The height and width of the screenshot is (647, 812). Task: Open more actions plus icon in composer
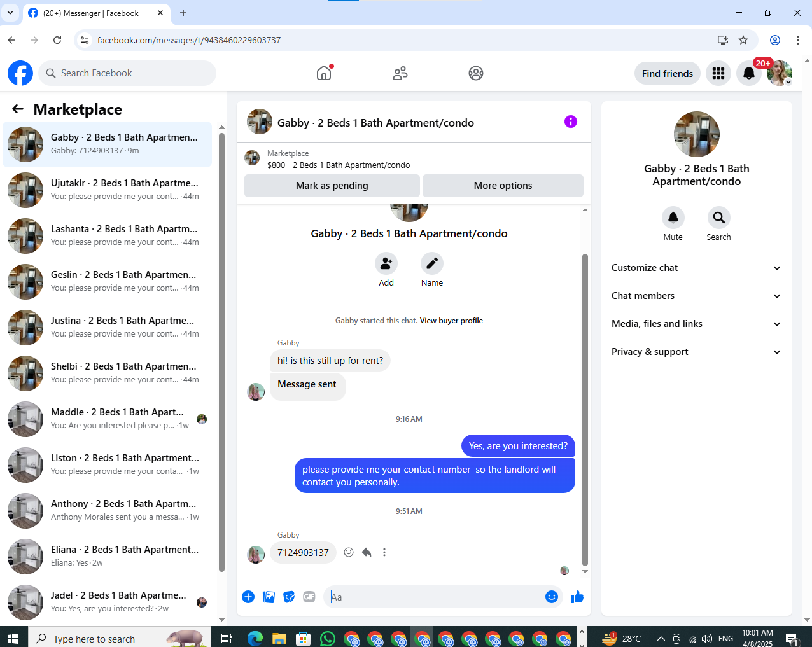pyautogui.click(x=248, y=597)
